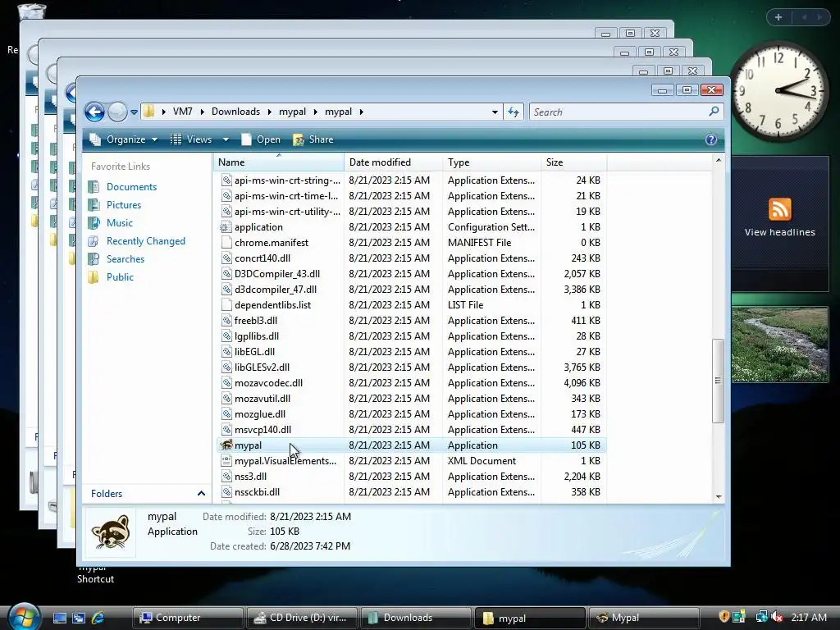This screenshot has width=840, height=630.
Task: Sort by the Date modified column
Action: point(393,162)
